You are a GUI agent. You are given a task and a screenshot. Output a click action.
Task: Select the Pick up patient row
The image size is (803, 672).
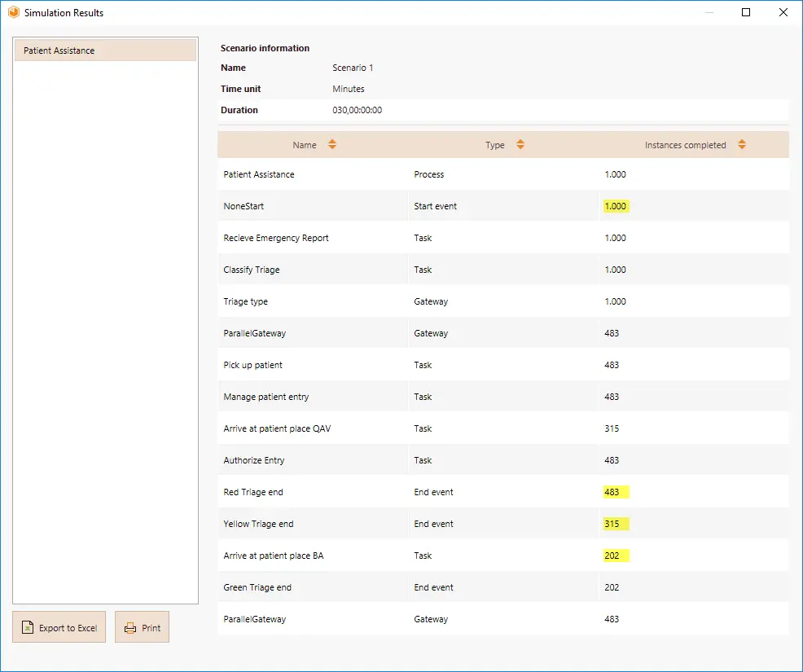click(x=503, y=365)
